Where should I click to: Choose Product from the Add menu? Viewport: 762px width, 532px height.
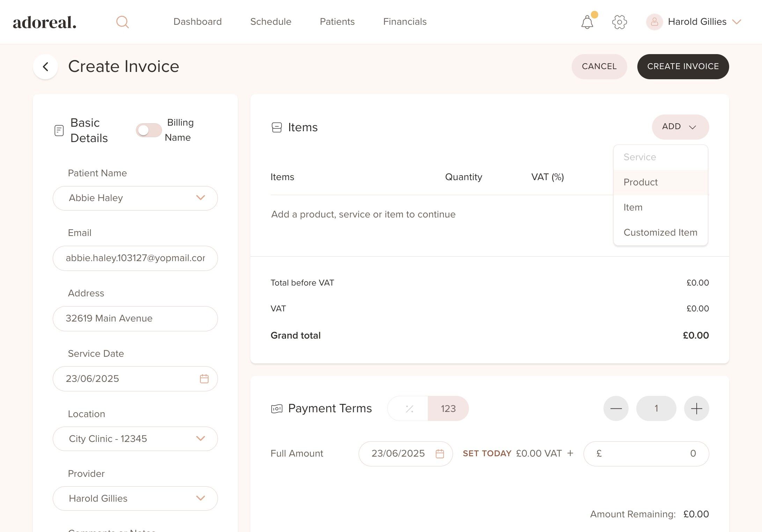click(x=641, y=182)
